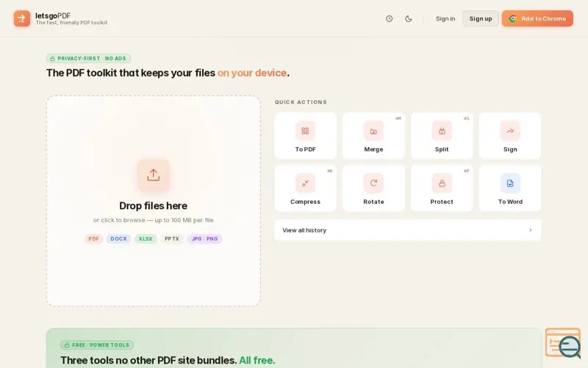Open the Merge quick action
The width and height of the screenshot is (588, 368).
click(x=373, y=136)
